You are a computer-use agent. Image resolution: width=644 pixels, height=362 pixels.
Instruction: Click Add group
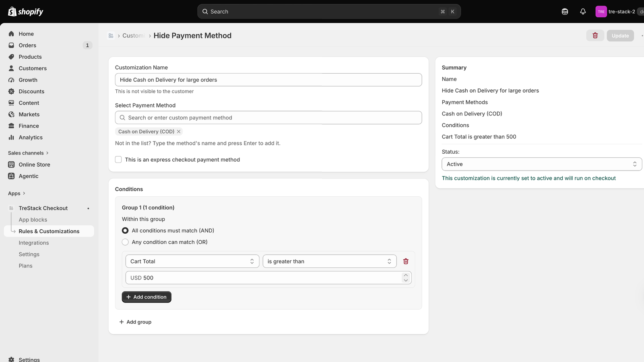click(135, 322)
